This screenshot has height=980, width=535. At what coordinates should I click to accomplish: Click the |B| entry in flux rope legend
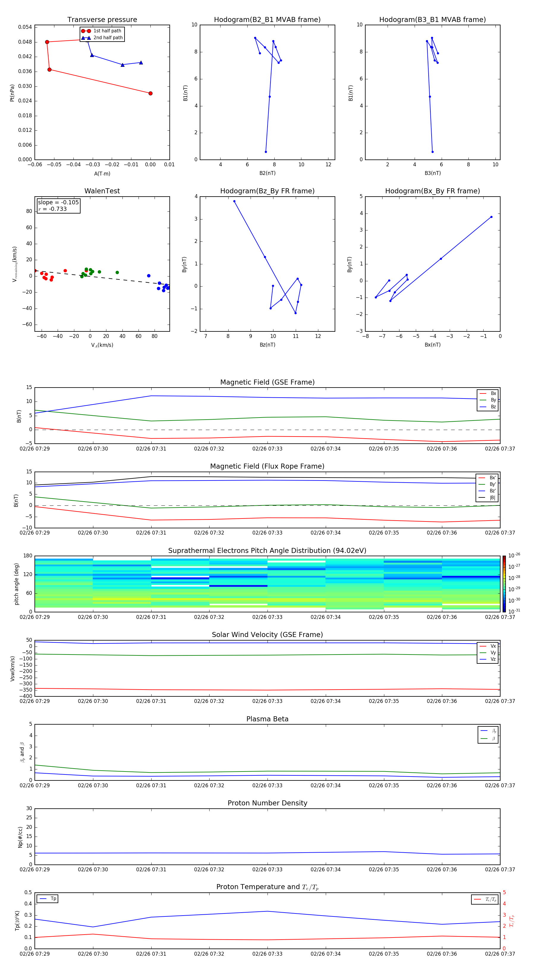point(487,498)
